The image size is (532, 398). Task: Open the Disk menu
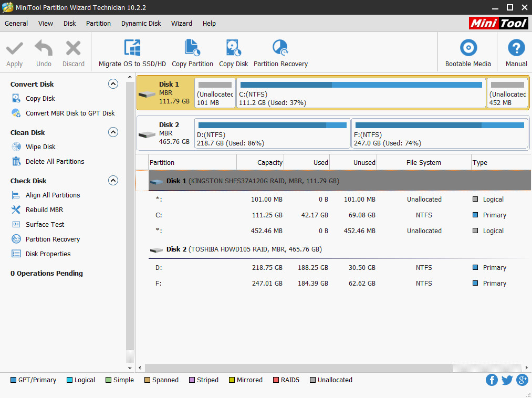pos(69,24)
